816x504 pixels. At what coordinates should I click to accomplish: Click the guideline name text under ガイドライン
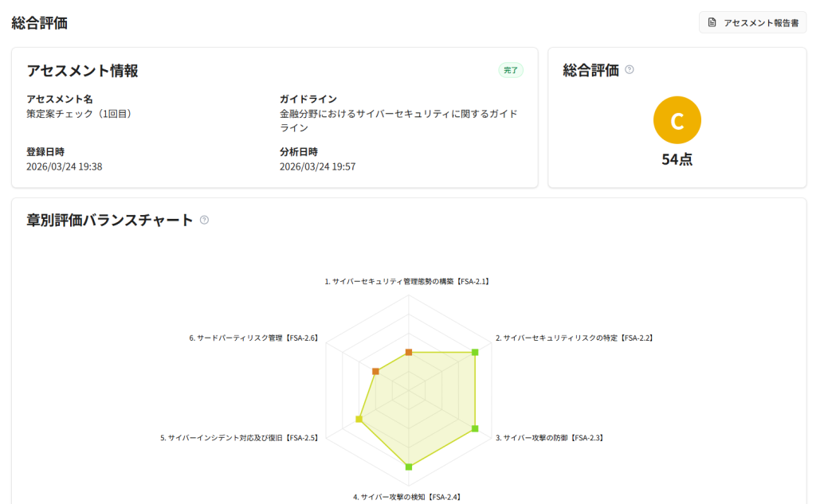pos(398,120)
